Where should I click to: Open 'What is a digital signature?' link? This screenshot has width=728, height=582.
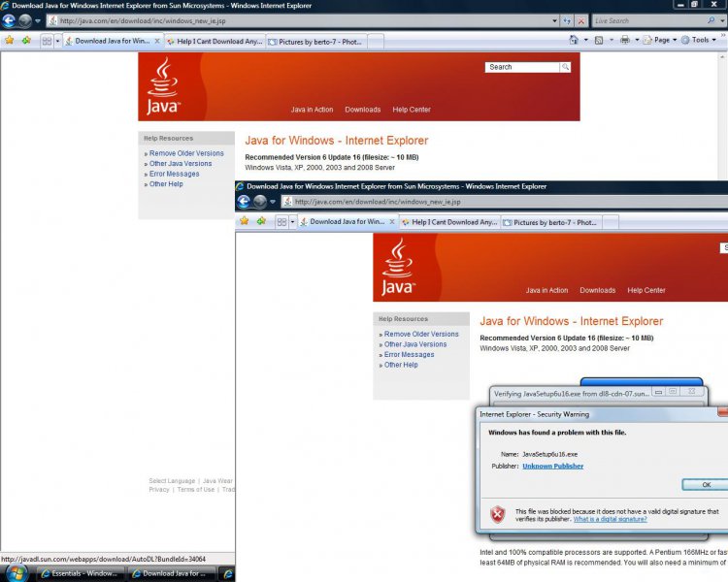(x=610, y=519)
